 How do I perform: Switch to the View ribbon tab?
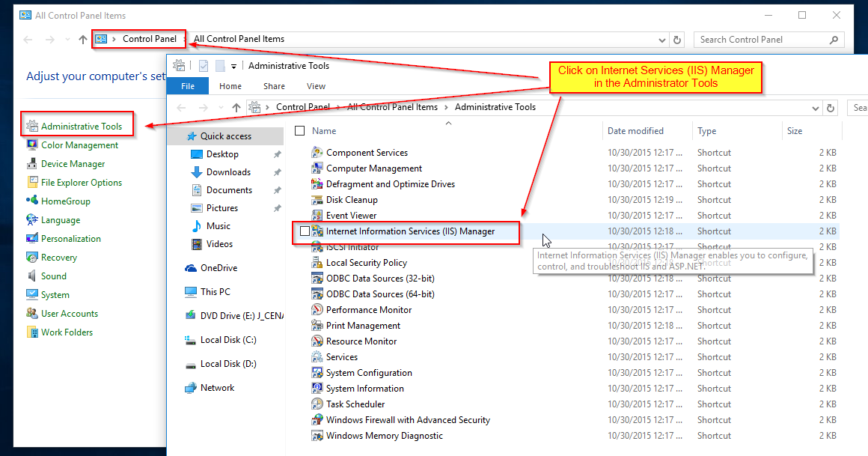pos(316,86)
